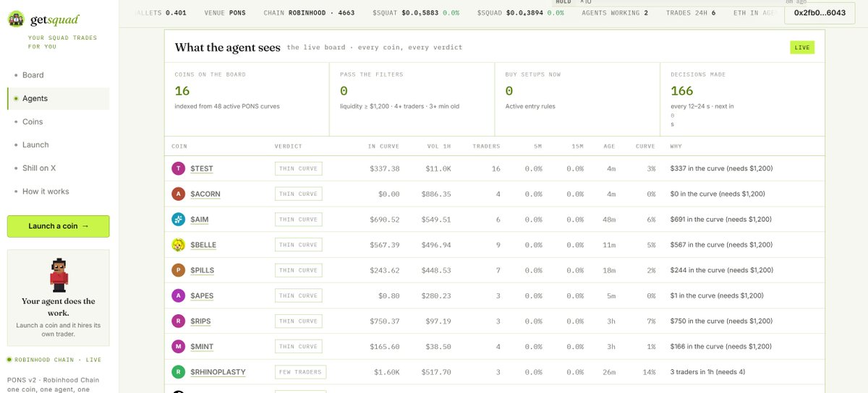Click the Coins on the board value 16
Image resolution: width=868 pixels, height=393 pixels.
pos(182,91)
